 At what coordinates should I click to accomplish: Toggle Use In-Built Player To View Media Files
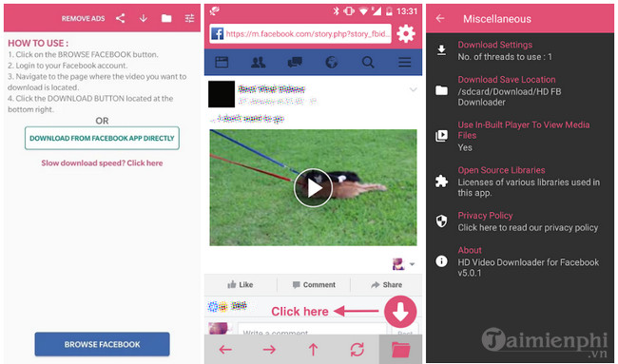point(520,136)
